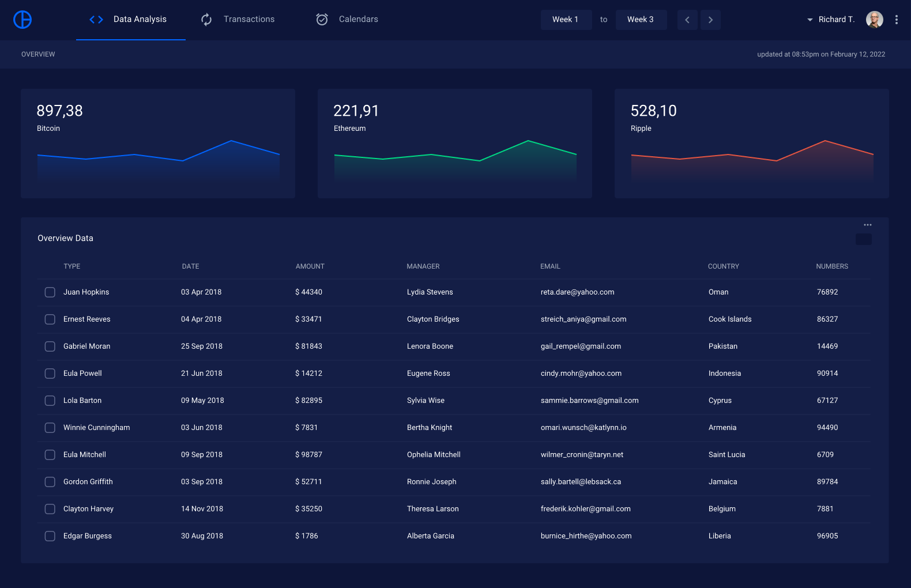This screenshot has height=588, width=911.
Task: Click email streich_aniya@gmail.com
Action: pos(584,319)
